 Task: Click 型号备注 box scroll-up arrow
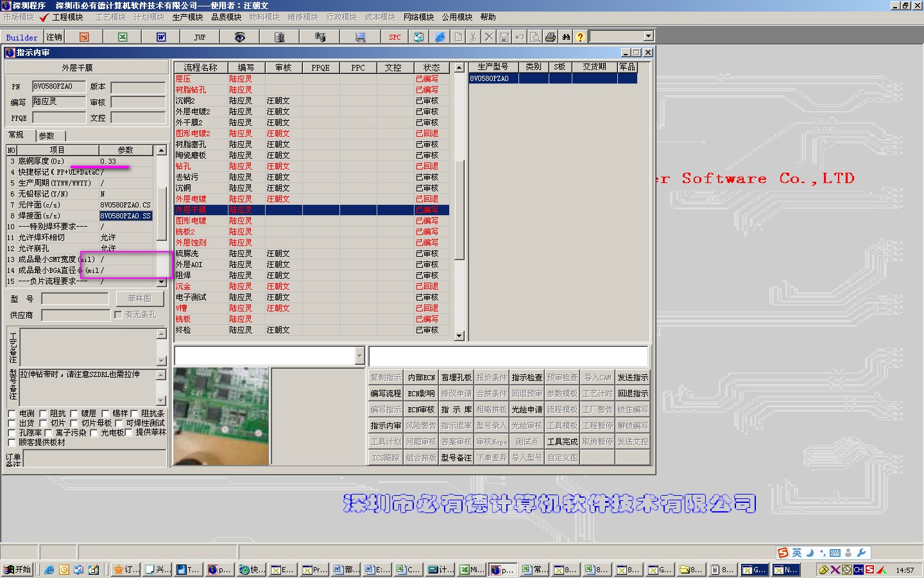pyautogui.click(x=161, y=374)
